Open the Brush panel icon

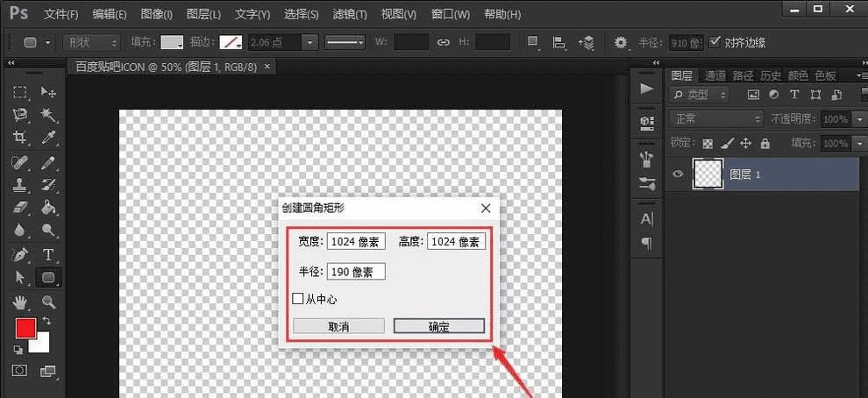pos(646,184)
